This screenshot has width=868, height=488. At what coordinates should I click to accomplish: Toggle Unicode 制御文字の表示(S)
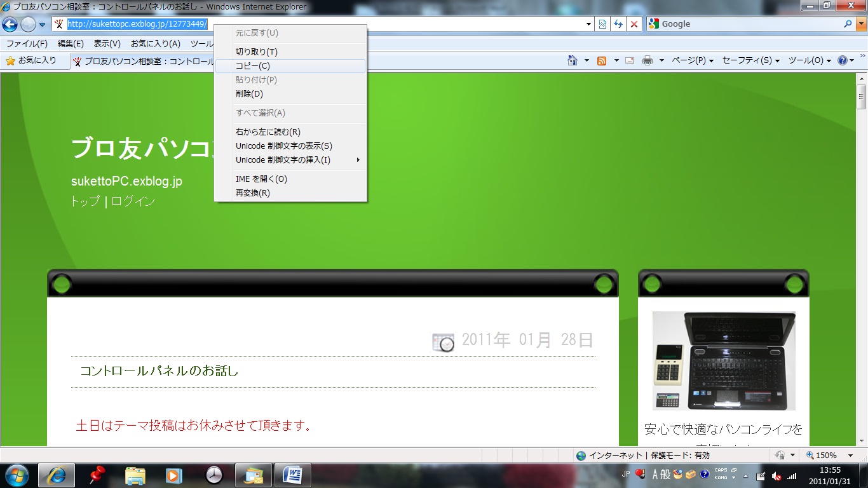[290, 146]
